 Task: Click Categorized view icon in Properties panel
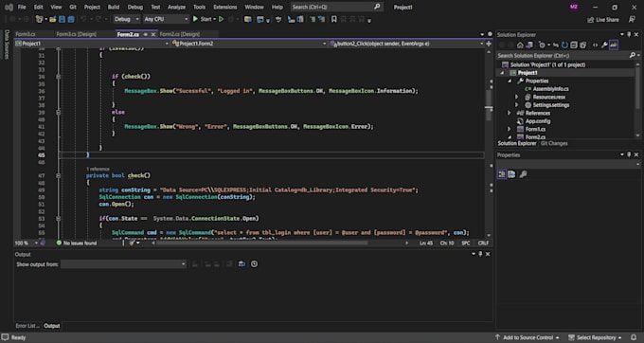click(502, 174)
